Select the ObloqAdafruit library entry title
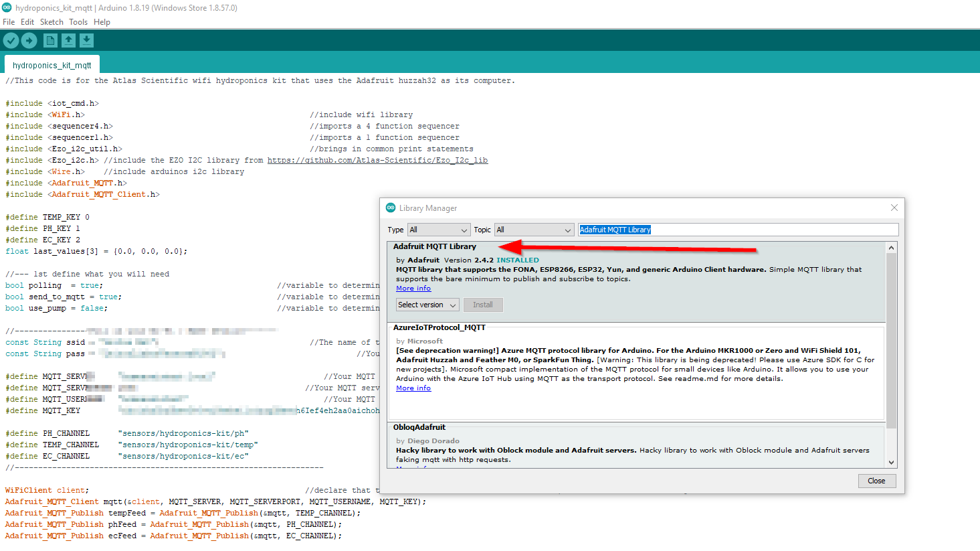Image resolution: width=980 pixels, height=551 pixels. coord(419,427)
